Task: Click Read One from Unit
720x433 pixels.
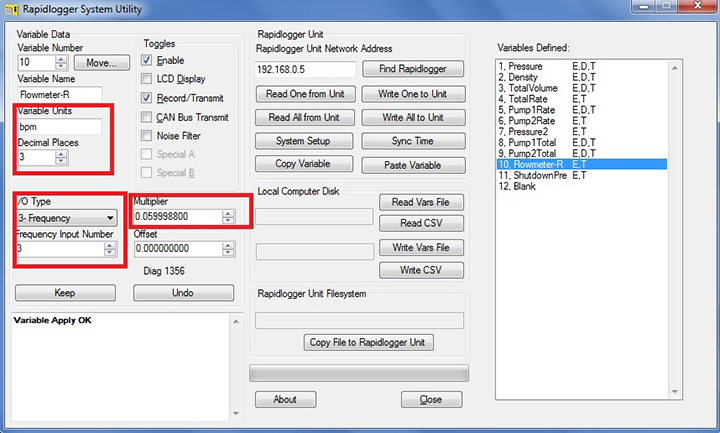Action: pyautogui.click(x=305, y=94)
